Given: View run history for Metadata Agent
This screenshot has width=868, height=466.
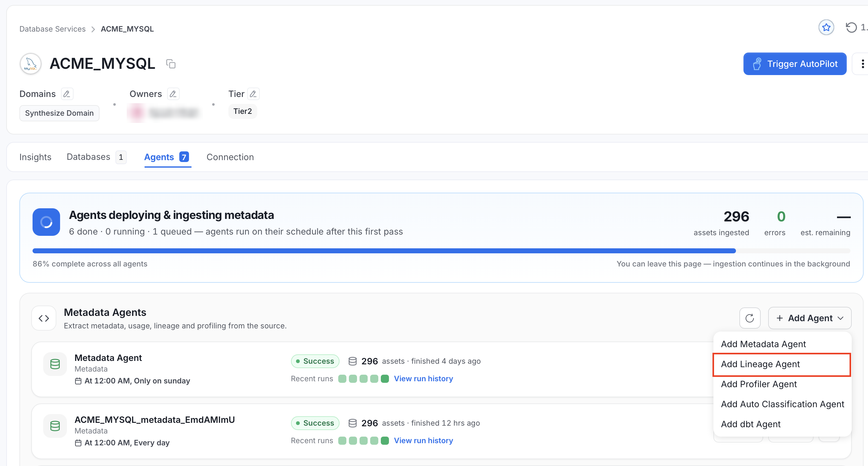Looking at the screenshot, I should coord(424,379).
